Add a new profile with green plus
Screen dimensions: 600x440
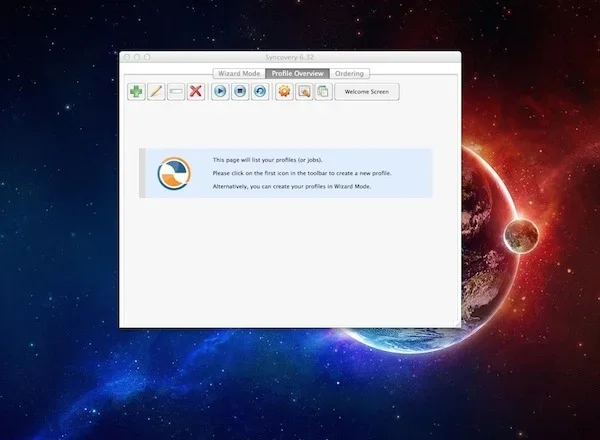point(136,92)
